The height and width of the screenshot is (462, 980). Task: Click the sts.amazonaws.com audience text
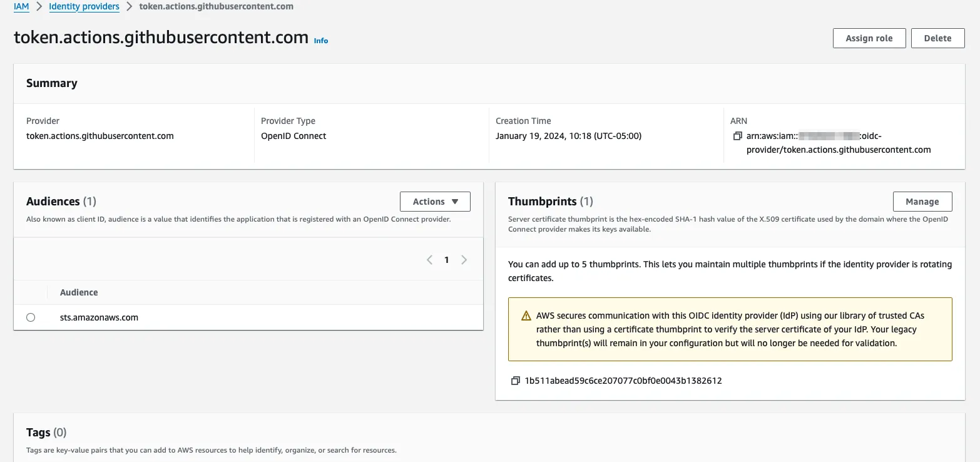click(x=99, y=317)
